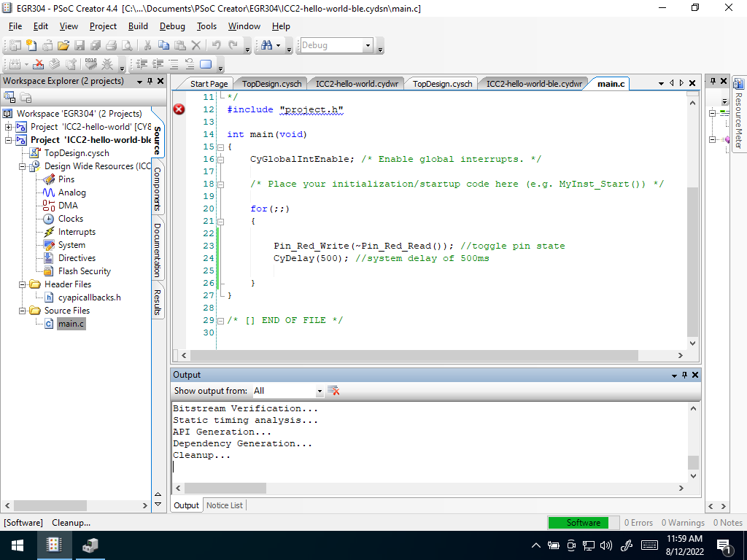Image resolution: width=747 pixels, height=560 pixels.
Task: Click the Copy toolbar icon
Action: click(163, 45)
